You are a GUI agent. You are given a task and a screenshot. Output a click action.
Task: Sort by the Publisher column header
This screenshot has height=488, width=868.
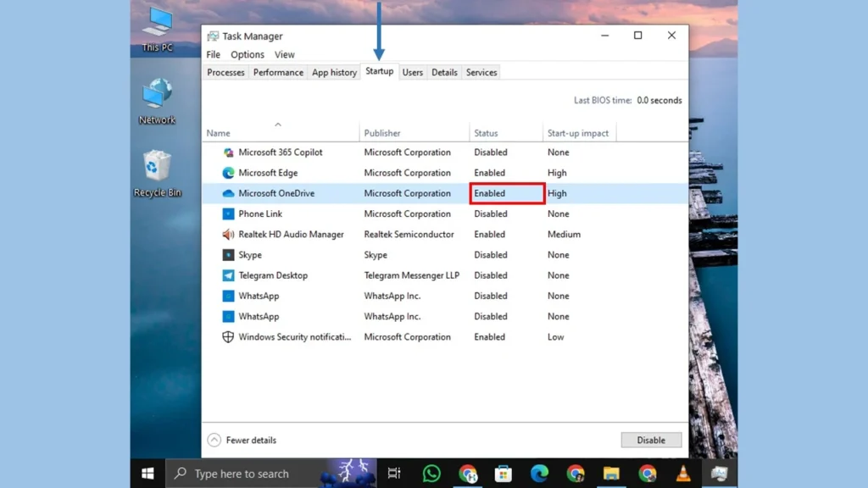tap(414, 133)
